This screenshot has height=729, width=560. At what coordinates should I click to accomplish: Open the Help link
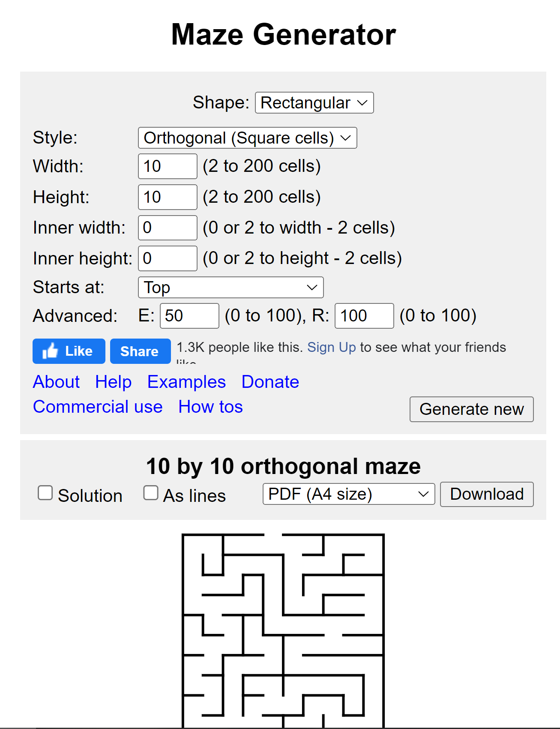coord(113,381)
